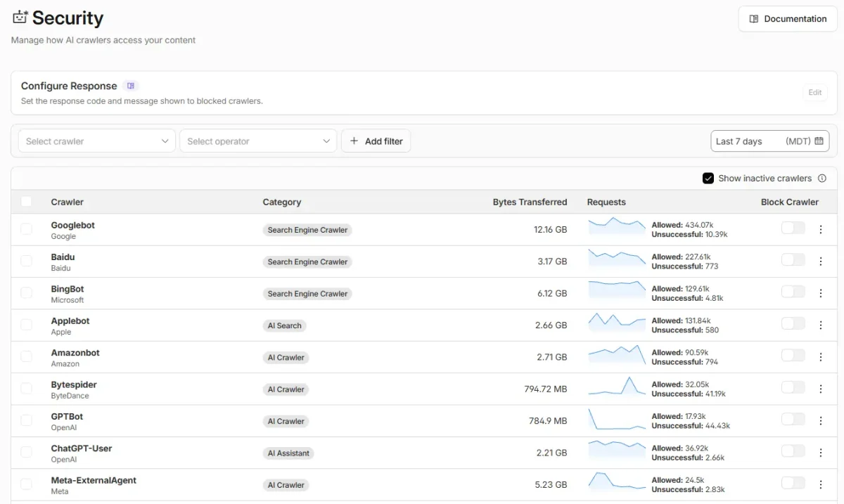Uncheck Show inactive crawlers checkbox
This screenshot has width=844, height=504.
coord(708,179)
